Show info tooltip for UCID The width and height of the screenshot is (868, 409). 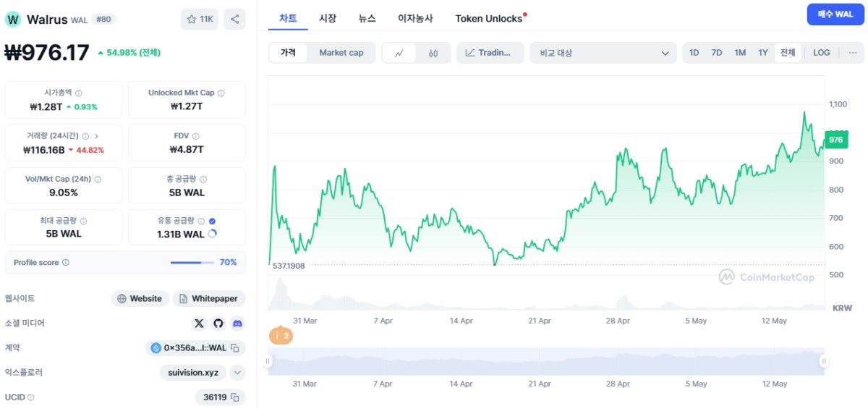click(x=31, y=397)
